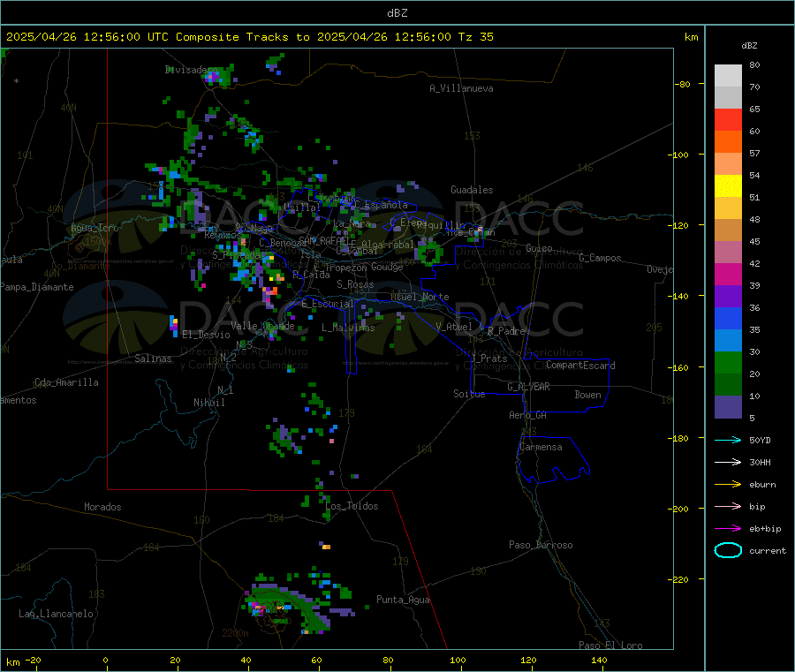Screen dimensions: 795x672
Task: Click the Nihuil map label
Action: [208, 403]
